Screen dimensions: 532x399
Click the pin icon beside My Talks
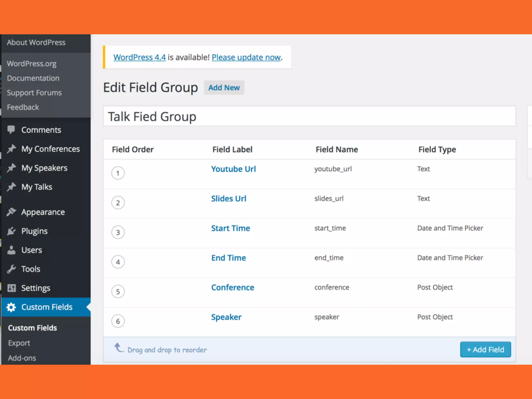pos(11,187)
